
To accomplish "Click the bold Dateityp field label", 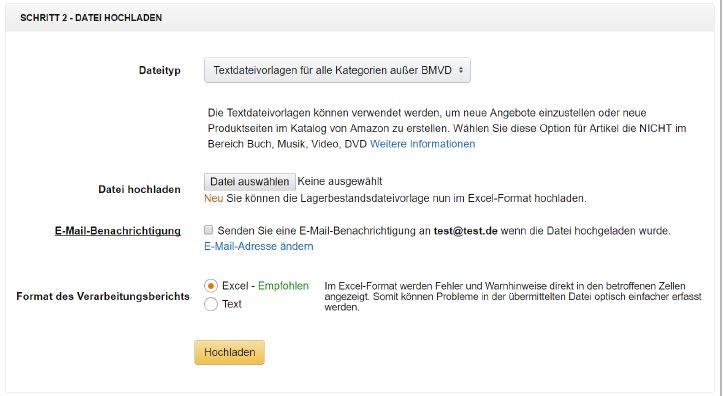I will pyautogui.click(x=160, y=71).
